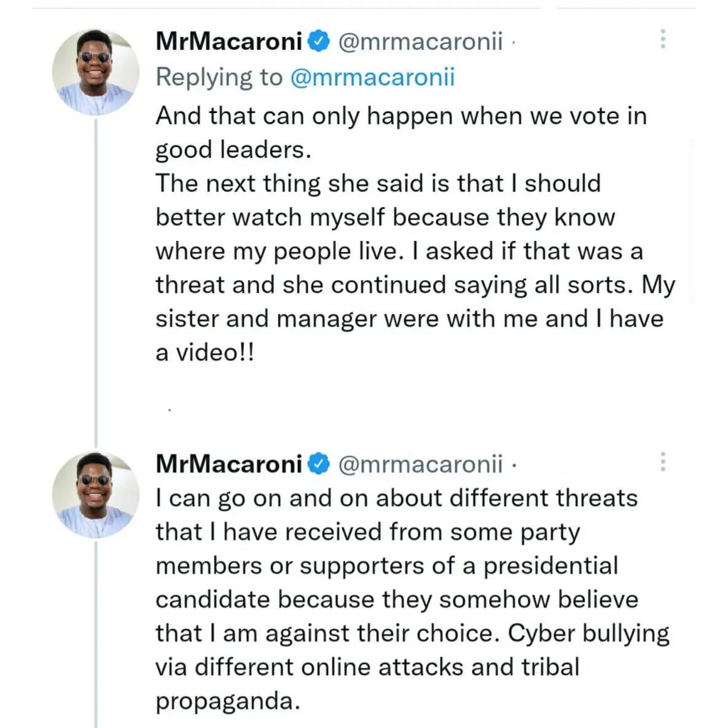Click MrMacaroni display name above "Replying to"
Viewport: 728px width, 728px height.
pos(229,42)
